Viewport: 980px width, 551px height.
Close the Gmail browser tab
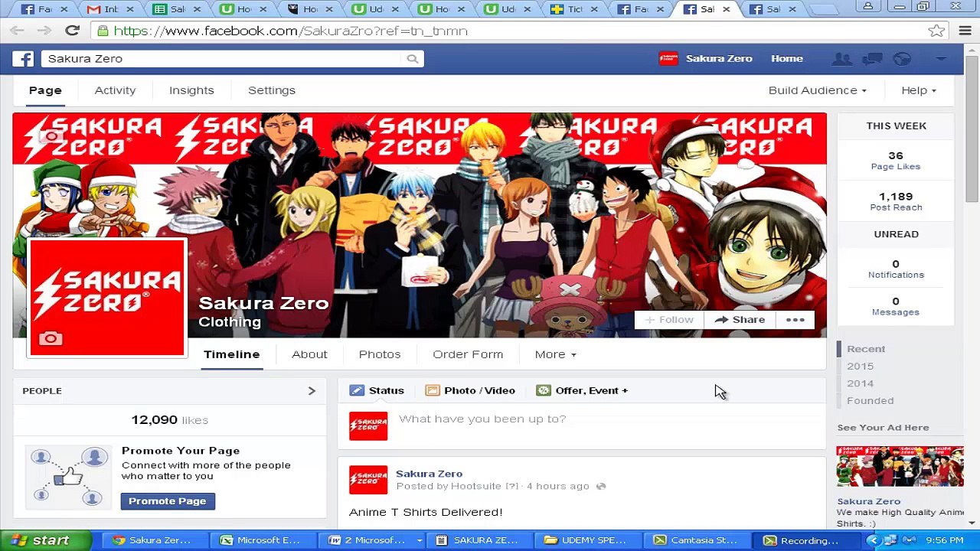[x=129, y=9]
